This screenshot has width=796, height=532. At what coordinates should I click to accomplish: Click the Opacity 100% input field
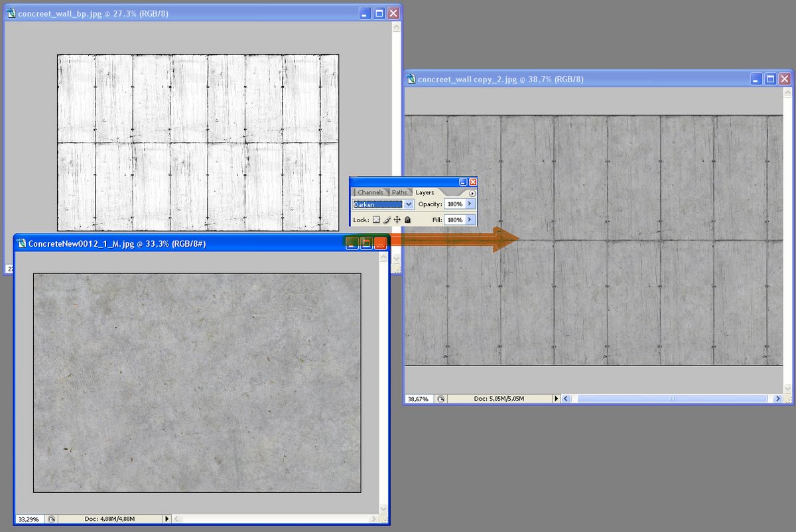click(454, 204)
